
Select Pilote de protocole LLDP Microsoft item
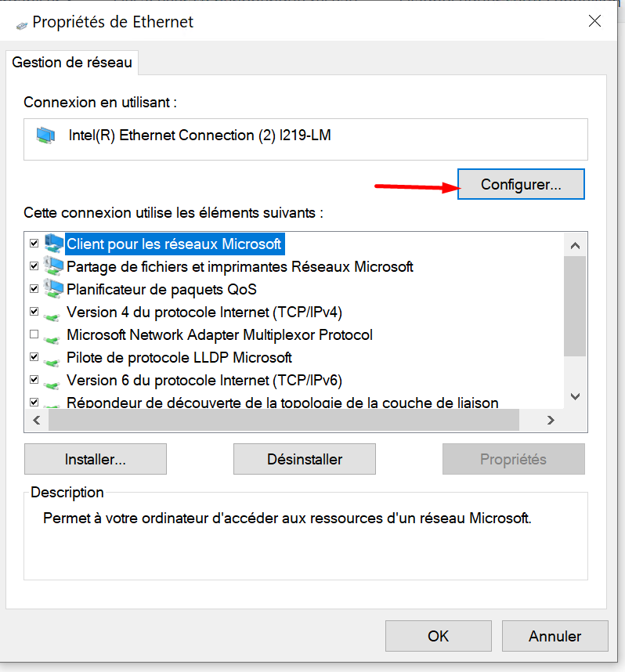179,357
